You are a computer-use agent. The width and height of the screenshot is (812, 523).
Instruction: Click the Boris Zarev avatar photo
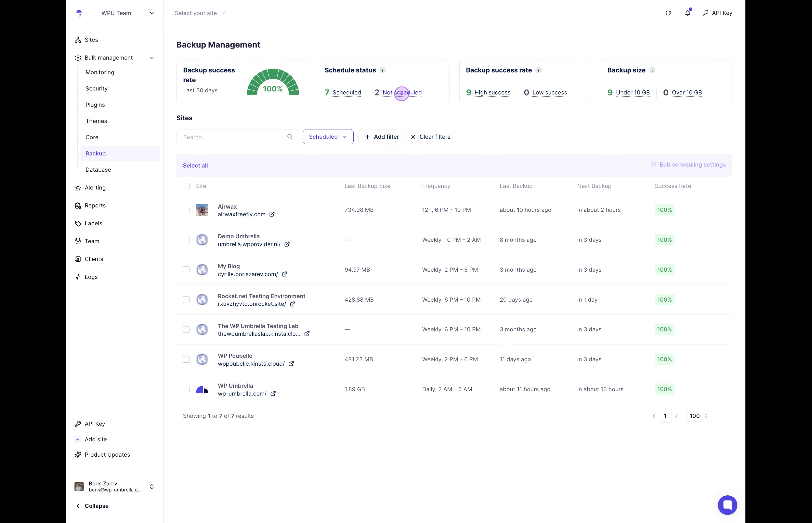tap(79, 487)
